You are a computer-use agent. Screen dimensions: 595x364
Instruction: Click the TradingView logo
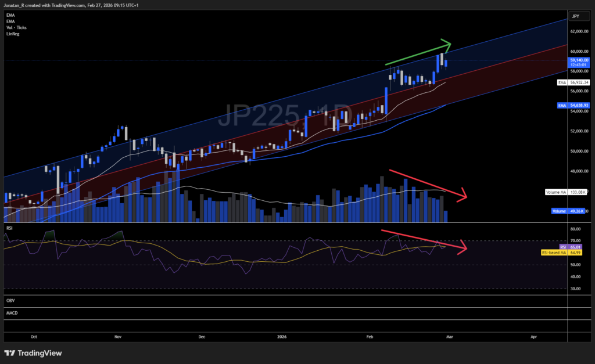[34, 352]
